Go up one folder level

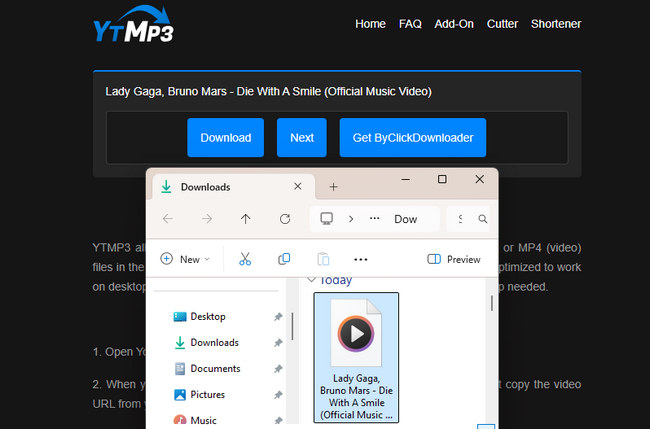(x=245, y=219)
